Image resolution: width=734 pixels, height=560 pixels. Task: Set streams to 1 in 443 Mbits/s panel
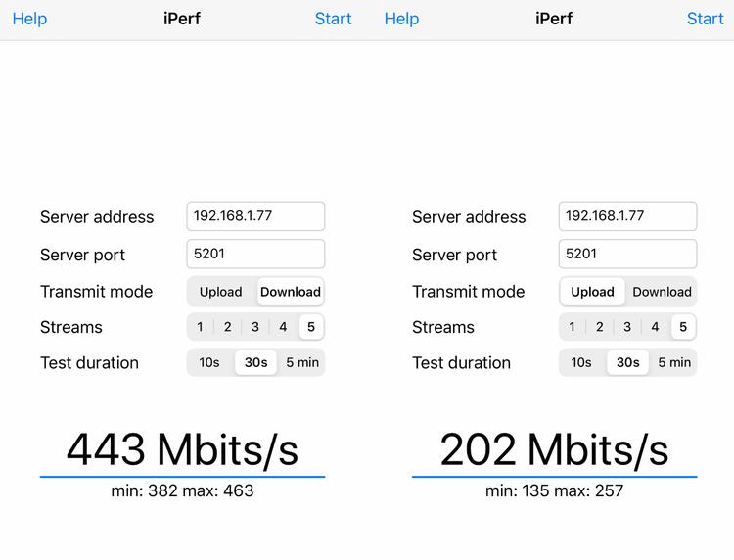click(x=200, y=327)
